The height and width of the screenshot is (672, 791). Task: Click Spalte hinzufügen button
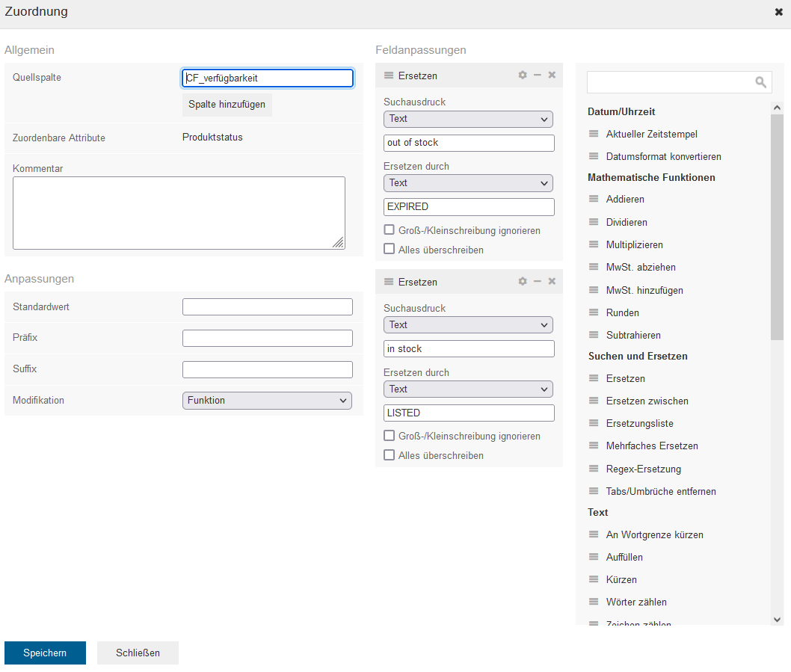[x=227, y=105]
